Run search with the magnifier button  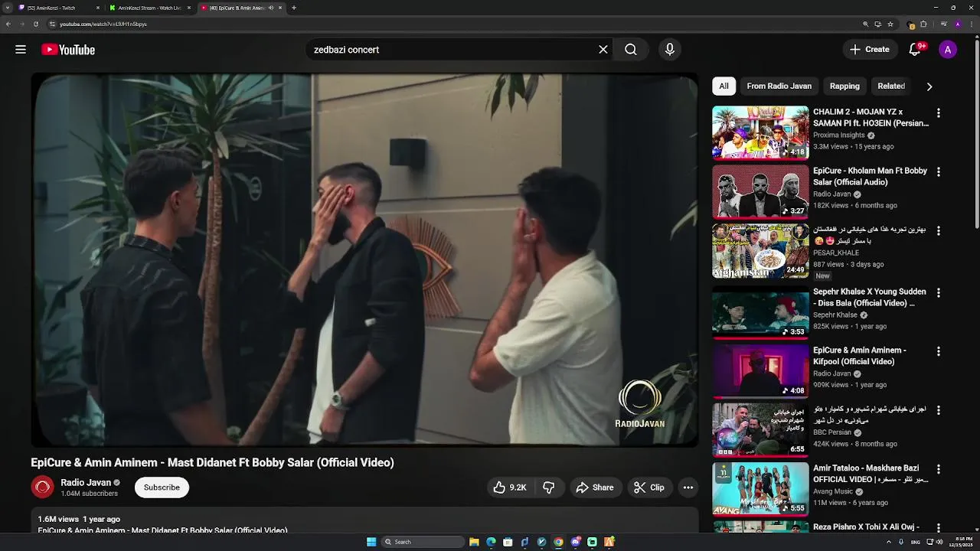point(631,50)
